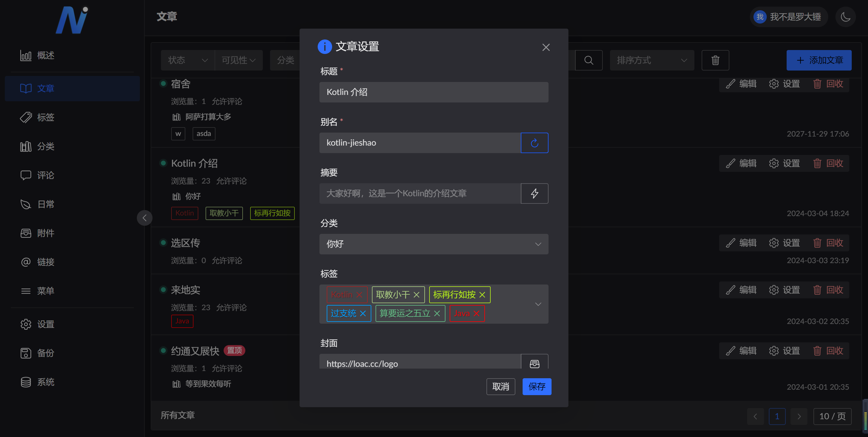Click the search magnifier icon
Image resolution: width=868 pixels, height=437 pixels.
(x=588, y=60)
